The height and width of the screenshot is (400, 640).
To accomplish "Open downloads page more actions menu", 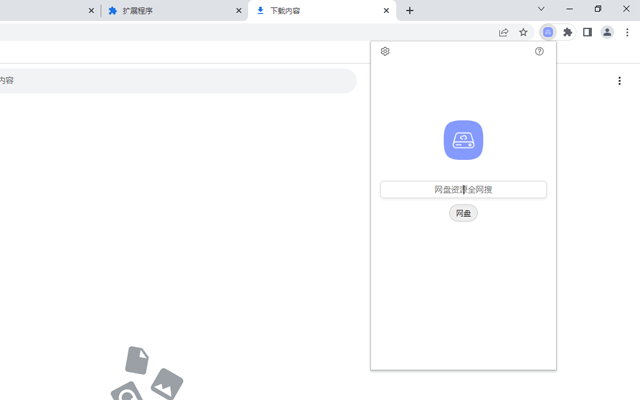I will [619, 81].
